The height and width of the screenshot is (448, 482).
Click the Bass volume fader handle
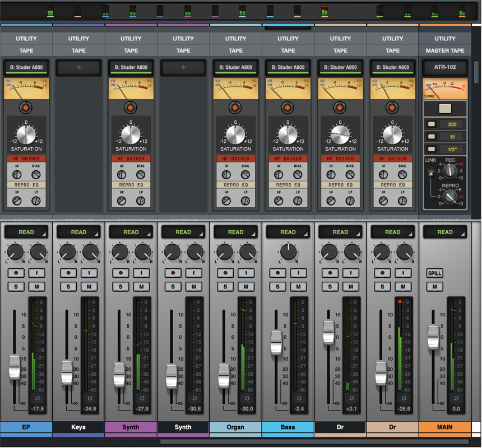276,343
